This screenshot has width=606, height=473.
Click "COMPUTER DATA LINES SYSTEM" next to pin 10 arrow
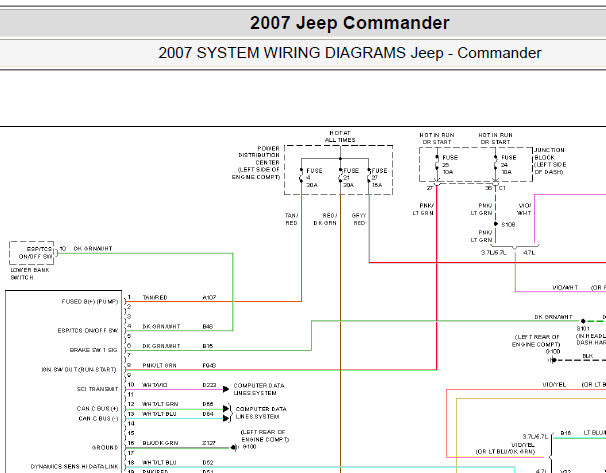point(259,389)
